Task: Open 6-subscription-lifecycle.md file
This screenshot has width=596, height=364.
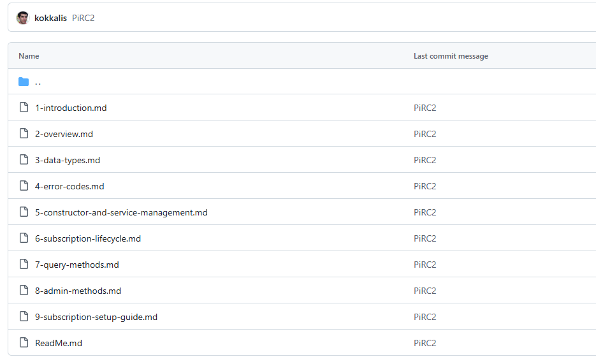Action: coord(88,238)
